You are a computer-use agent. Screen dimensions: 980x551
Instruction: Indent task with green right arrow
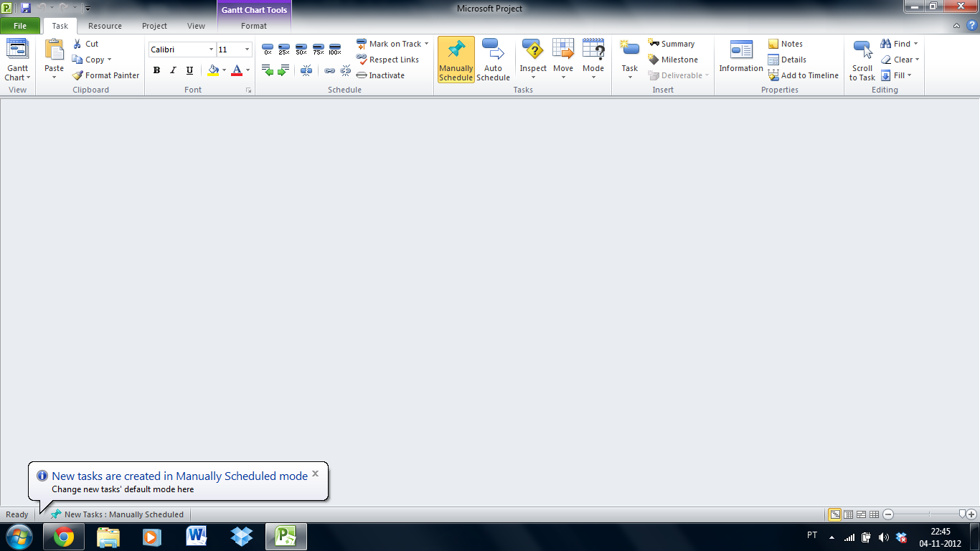click(x=283, y=70)
